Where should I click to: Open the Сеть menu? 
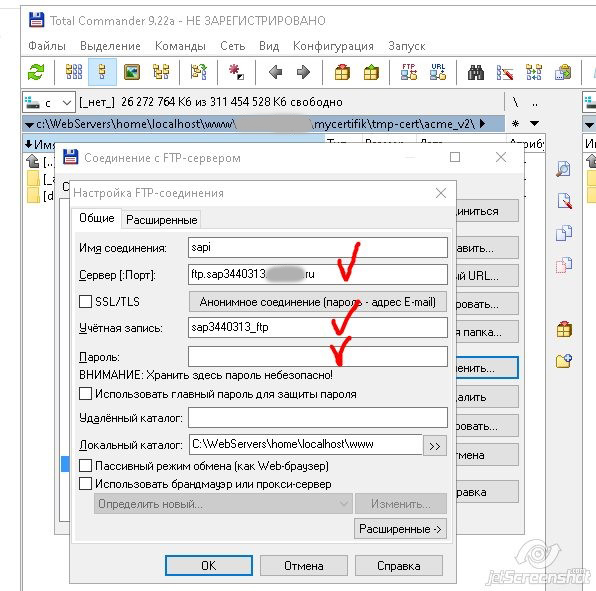[232, 46]
